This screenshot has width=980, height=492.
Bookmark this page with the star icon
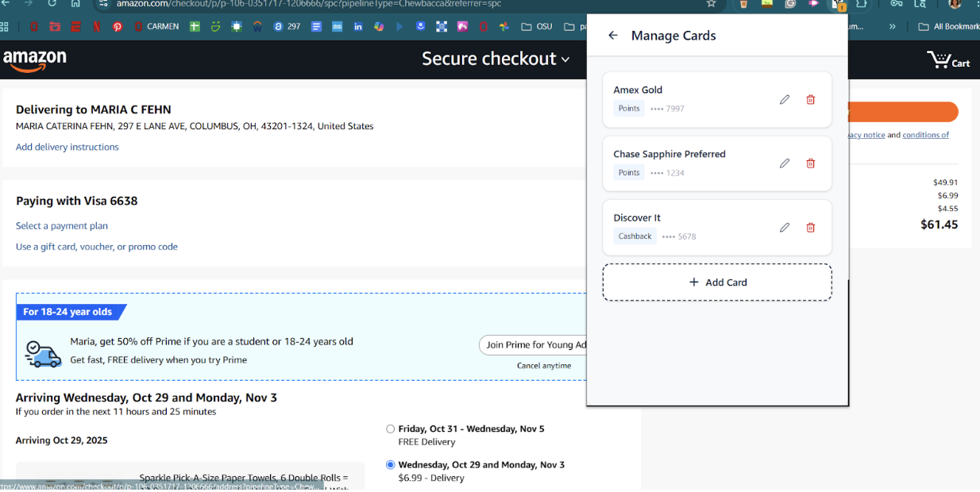[x=711, y=4]
